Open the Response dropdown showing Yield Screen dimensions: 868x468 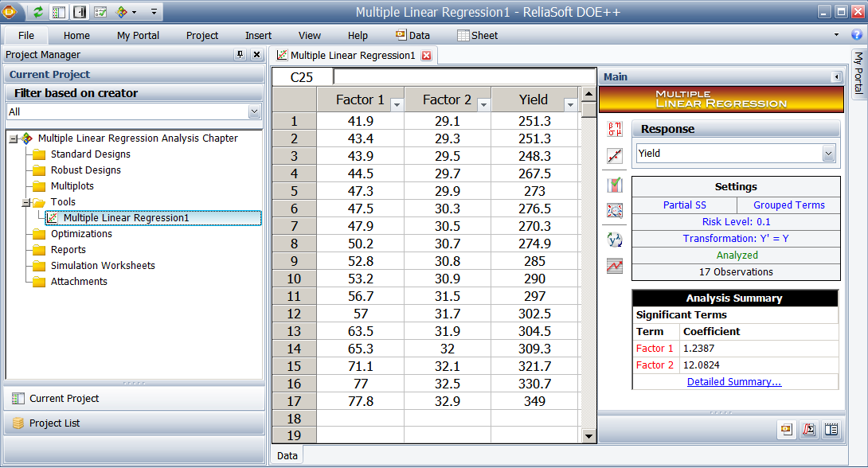point(828,154)
